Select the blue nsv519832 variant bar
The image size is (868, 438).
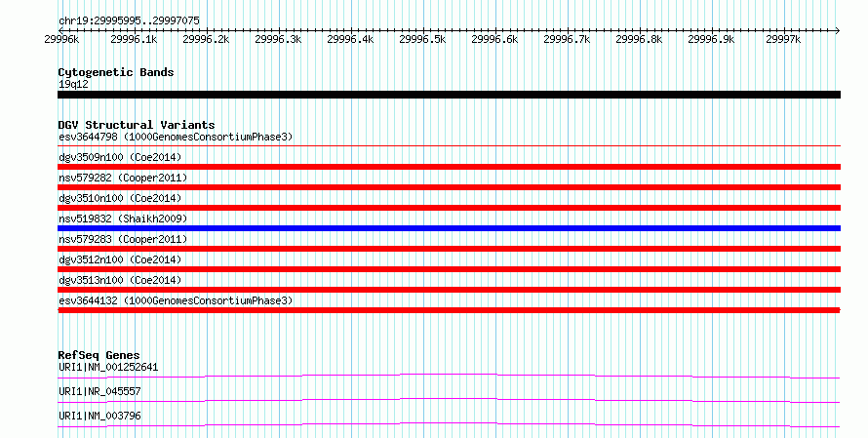click(x=449, y=228)
